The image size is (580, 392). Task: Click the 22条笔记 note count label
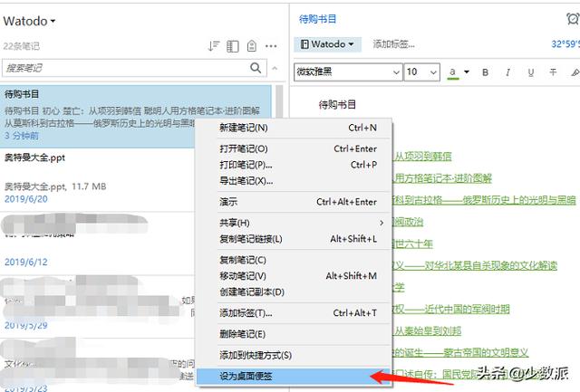click(x=21, y=46)
